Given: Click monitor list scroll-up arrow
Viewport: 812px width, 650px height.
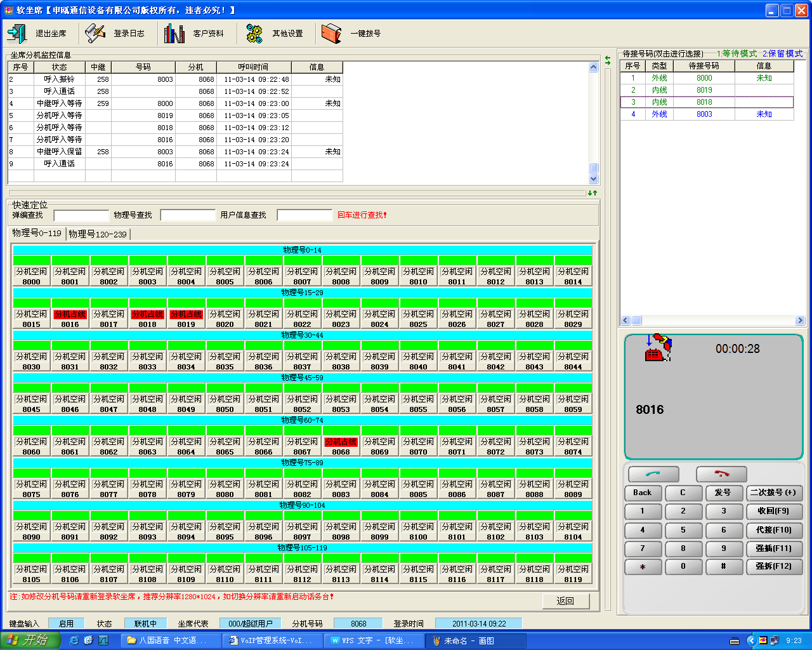Looking at the screenshot, I should point(594,67).
